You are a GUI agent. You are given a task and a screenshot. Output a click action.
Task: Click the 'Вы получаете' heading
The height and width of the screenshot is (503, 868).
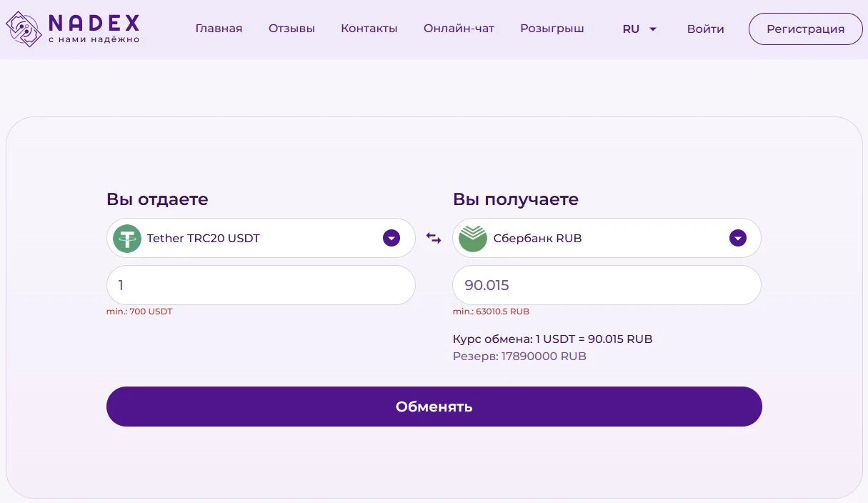(516, 199)
